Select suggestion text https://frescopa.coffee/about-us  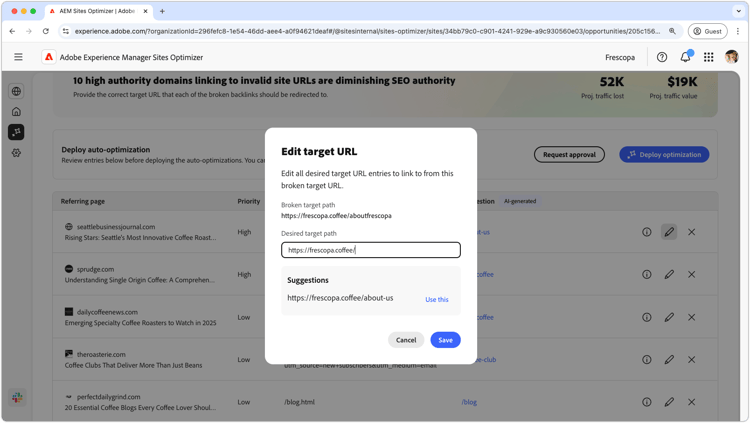pos(340,298)
